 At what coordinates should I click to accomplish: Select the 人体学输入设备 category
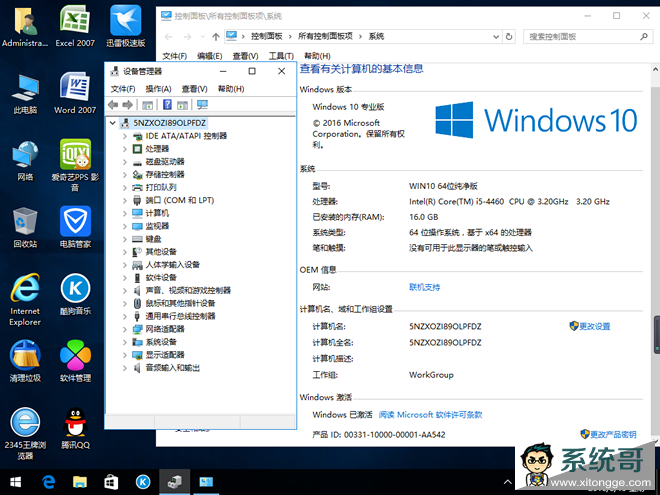point(173,265)
